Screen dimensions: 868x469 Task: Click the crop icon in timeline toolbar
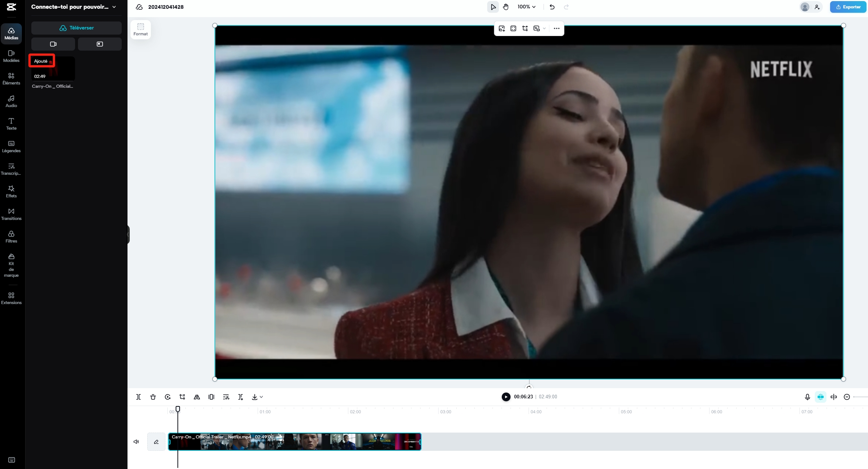point(182,397)
